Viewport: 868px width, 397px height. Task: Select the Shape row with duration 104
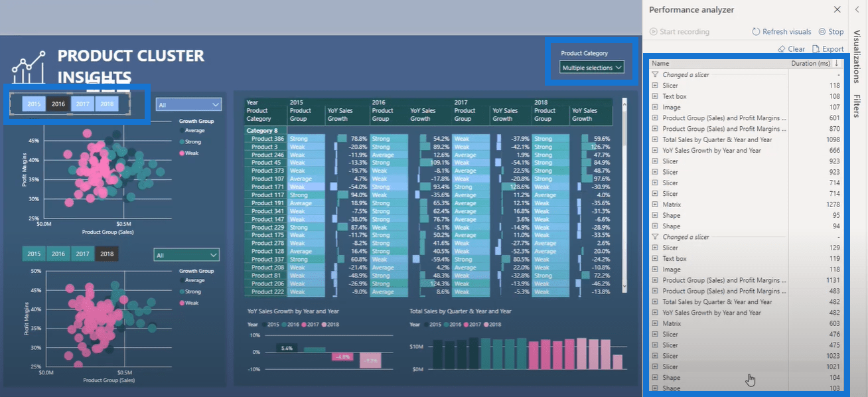click(x=746, y=377)
